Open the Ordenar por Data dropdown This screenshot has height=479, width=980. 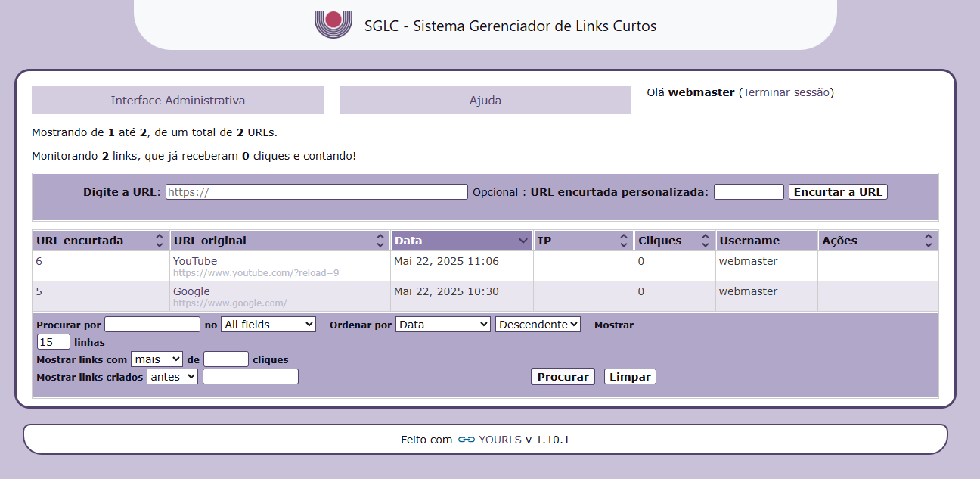coord(442,324)
